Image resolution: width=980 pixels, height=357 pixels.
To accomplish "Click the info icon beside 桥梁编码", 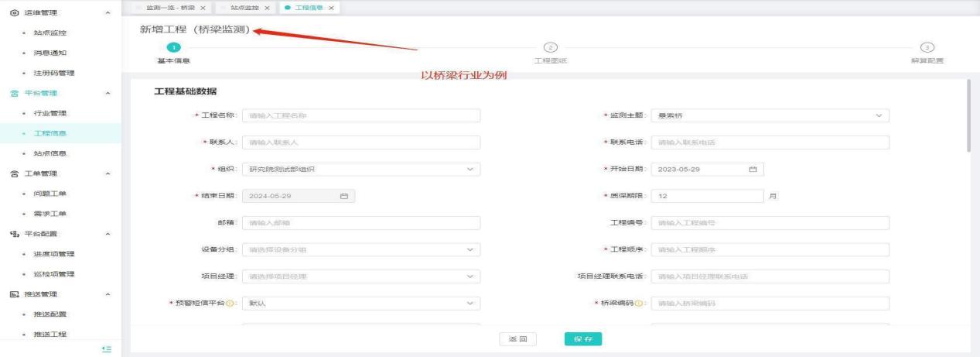I will click(x=644, y=304).
